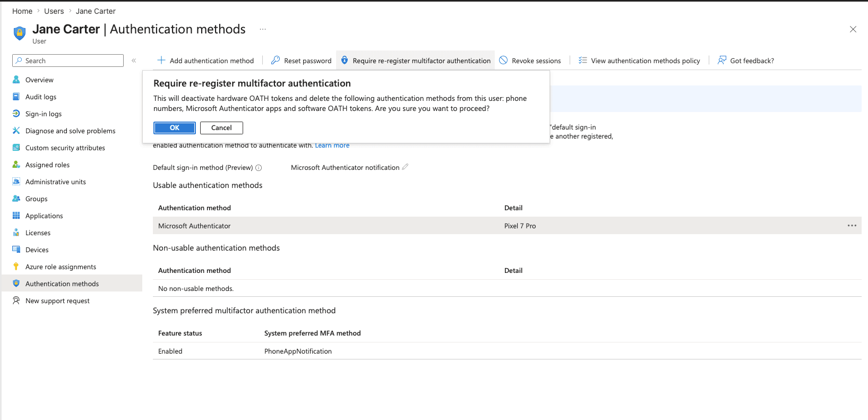This screenshot has width=868, height=420.
Task: Go to Users in breadcrumb
Action: tap(54, 11)
